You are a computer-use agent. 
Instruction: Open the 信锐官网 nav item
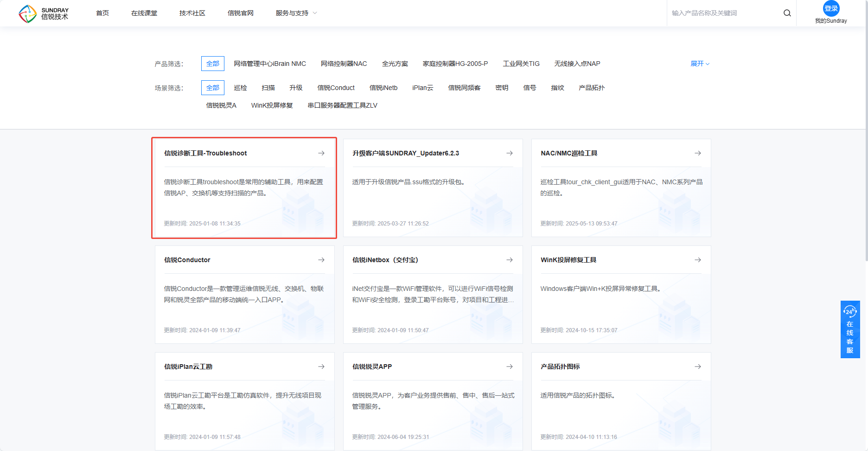pyautogui.click(x=241, y=13)
